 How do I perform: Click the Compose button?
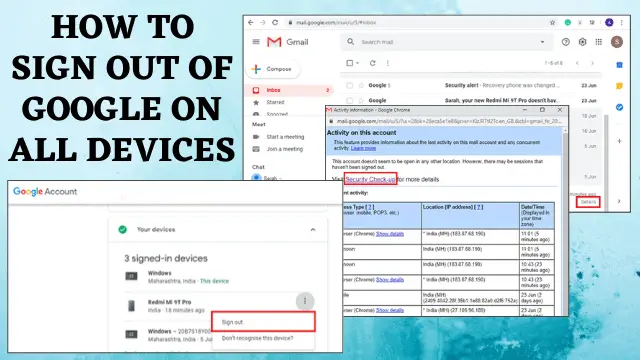[273, 69]
